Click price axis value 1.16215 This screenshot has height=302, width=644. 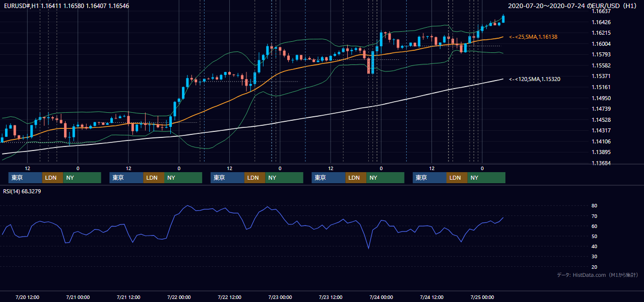click(x=601, y=33)
